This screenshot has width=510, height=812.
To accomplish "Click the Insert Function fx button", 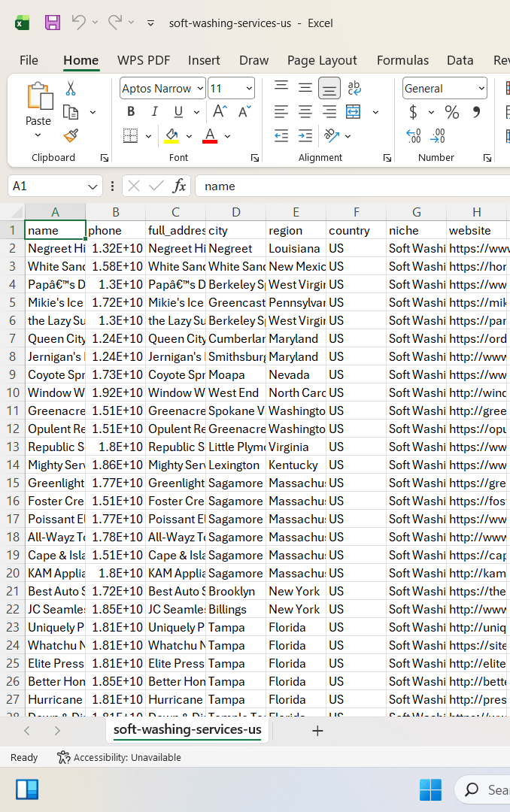I will [x=179, y=186].
